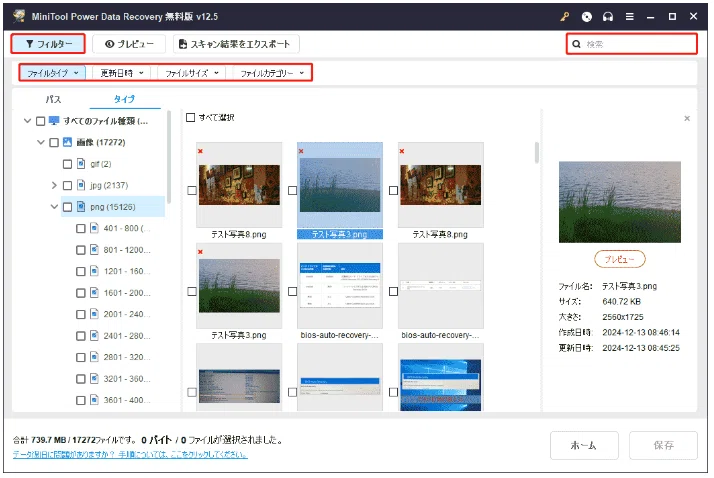Select the 2001 - 240 tree row
Viewport: 714px width, 478px height.
[x=113, y=314]
